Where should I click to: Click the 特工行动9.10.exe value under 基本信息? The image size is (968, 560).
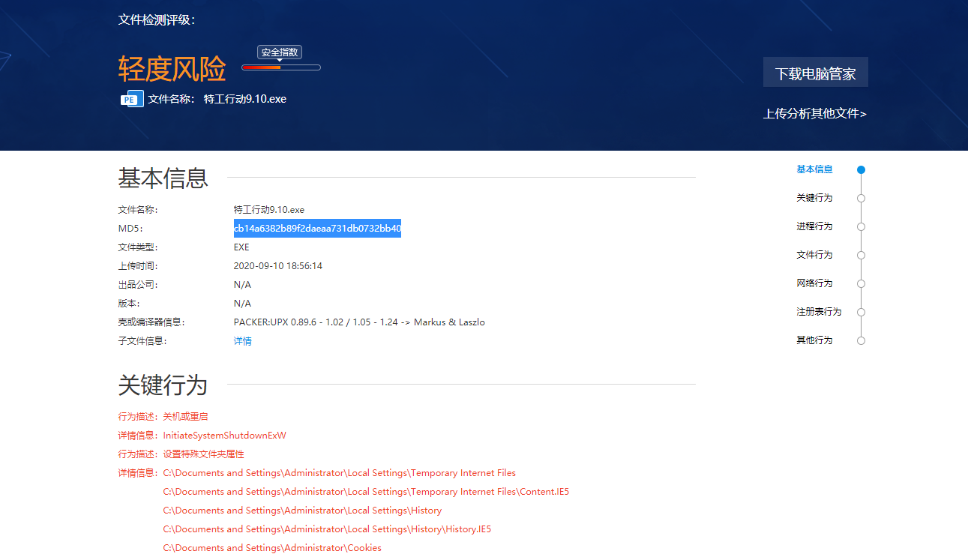coord(269,210)
